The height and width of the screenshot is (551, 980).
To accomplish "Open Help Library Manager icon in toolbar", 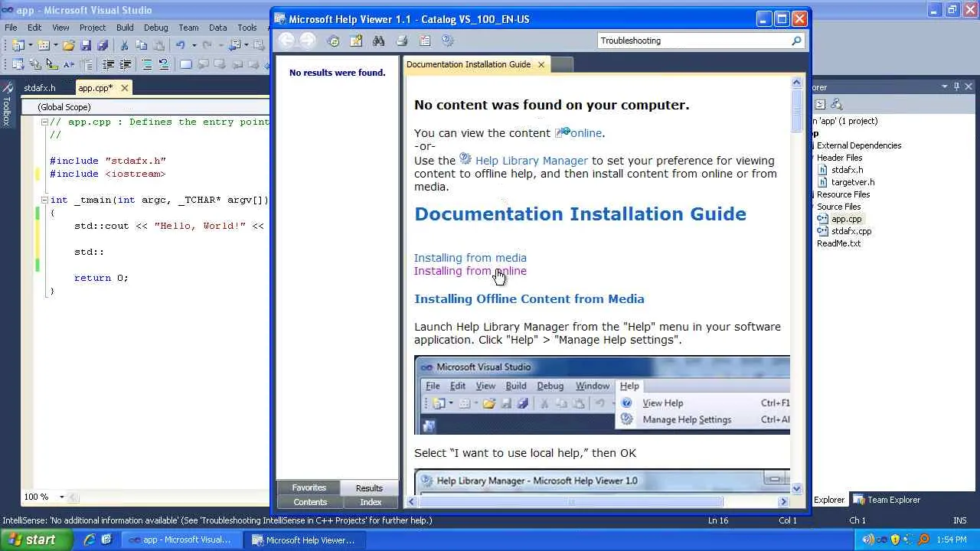I will (x=448, y=41).
